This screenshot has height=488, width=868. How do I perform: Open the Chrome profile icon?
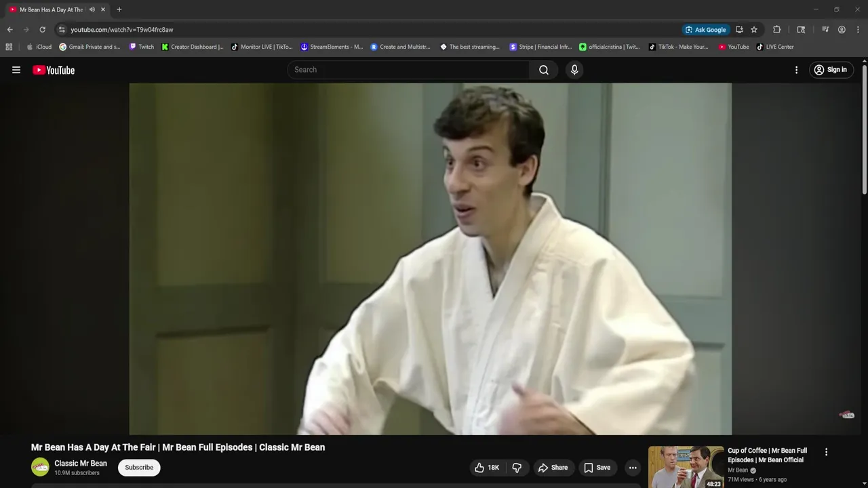(x=842, y=30)
